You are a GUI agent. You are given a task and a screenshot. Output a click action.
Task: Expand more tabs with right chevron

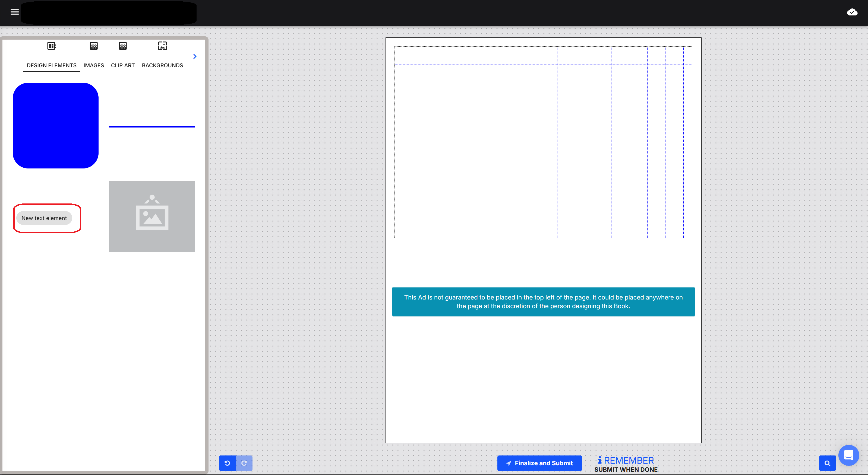tap(195, 56)
